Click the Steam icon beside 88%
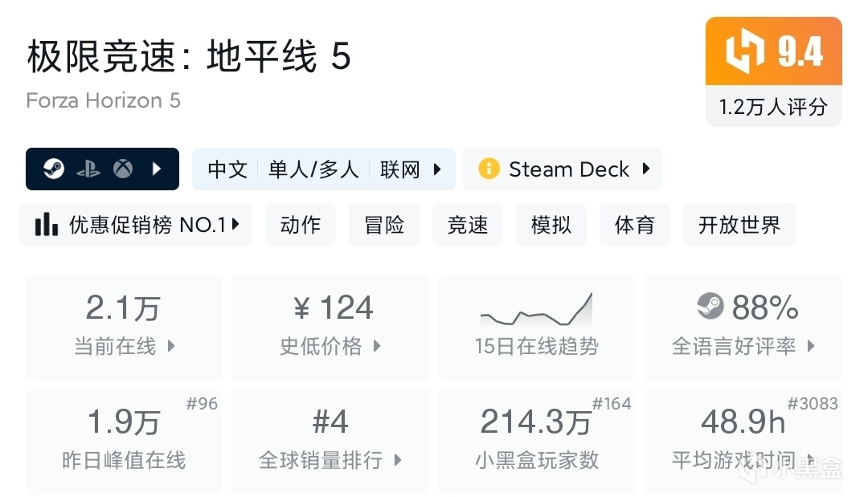This screenshot has height=497, width=868. (710, 306)
